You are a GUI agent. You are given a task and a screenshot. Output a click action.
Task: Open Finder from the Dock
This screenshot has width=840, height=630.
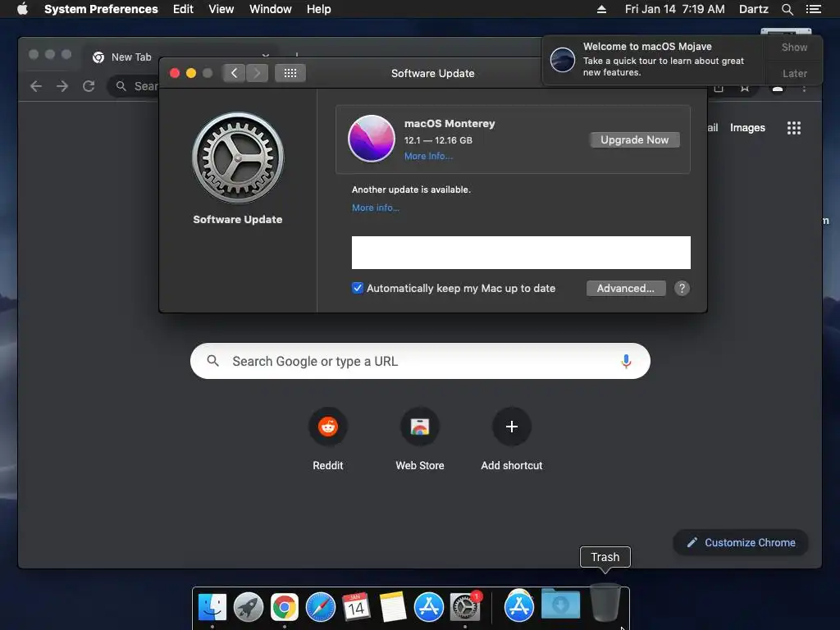[x=212, y=607]
